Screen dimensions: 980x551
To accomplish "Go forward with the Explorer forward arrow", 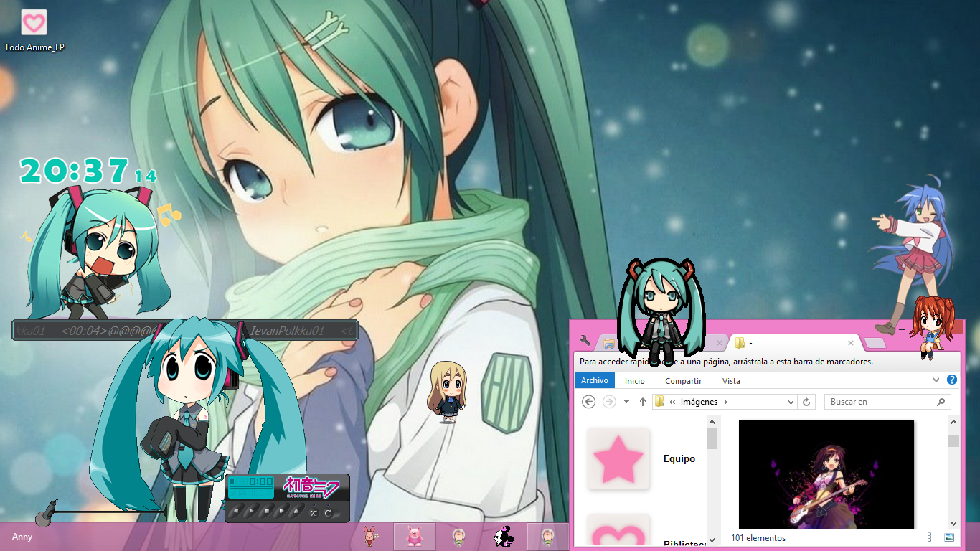I will pos(609,402).
